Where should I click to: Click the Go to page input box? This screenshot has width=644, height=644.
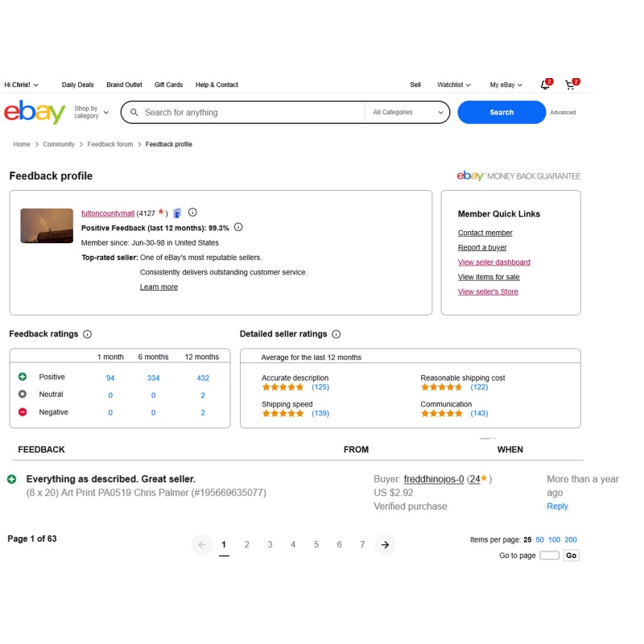(x=549, y=555)
